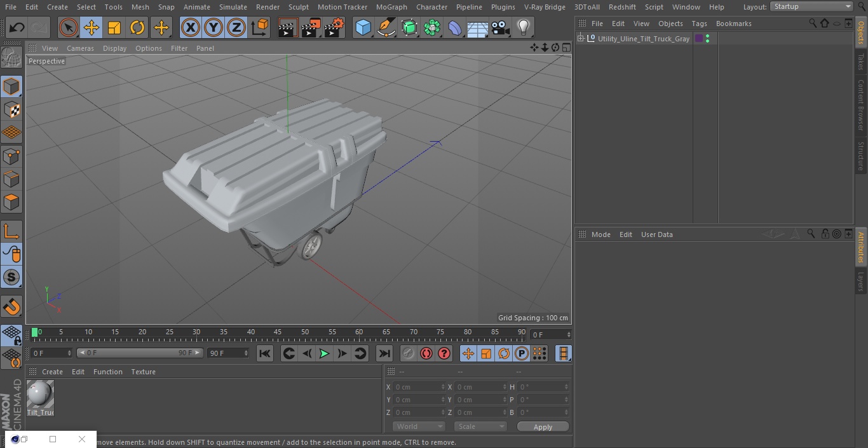Image resolution: width=868 pixels, height=448 pixels.
Task: Switch to Points mode
Action: (11, 156)
